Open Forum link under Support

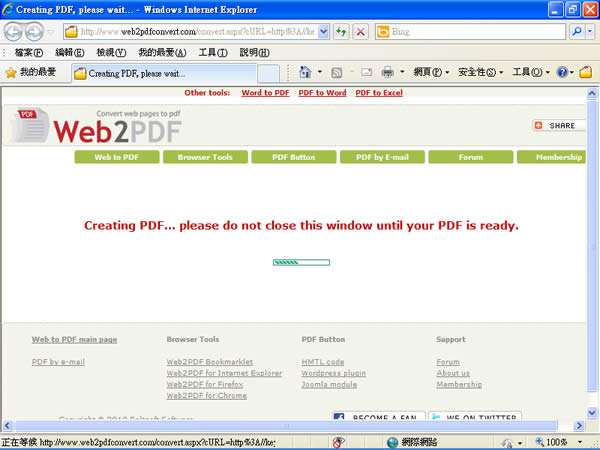click(448, 362)
